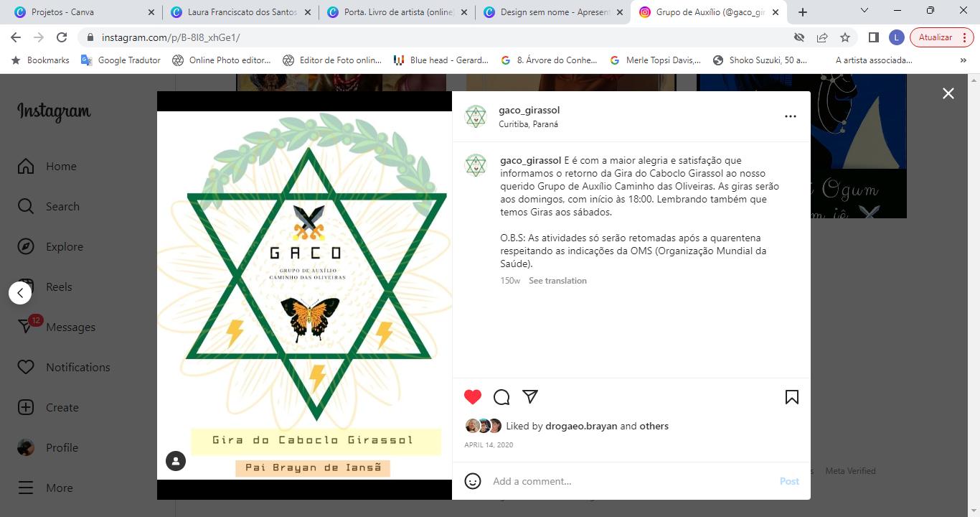Image resolution: width=980 pixels, height=517 pixels.
Task: Open drogaeo.brayan profile from likes
Action: (x=581, y=426)
